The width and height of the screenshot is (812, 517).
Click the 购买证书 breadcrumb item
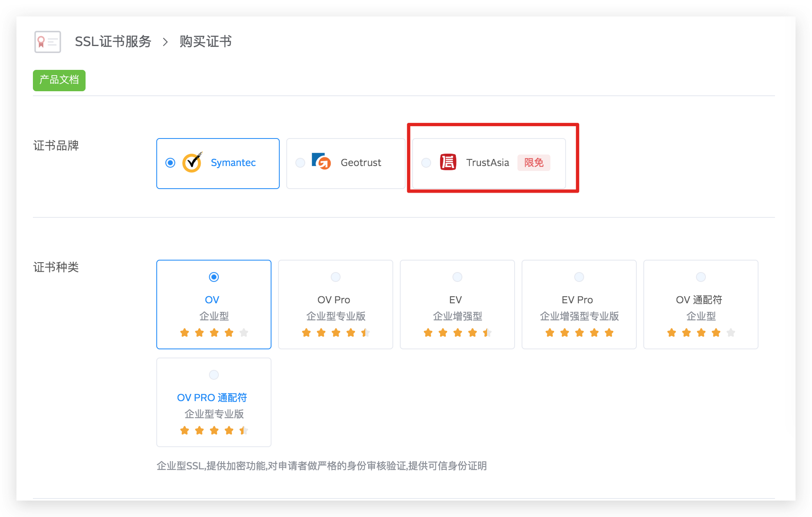click(206, 42)
